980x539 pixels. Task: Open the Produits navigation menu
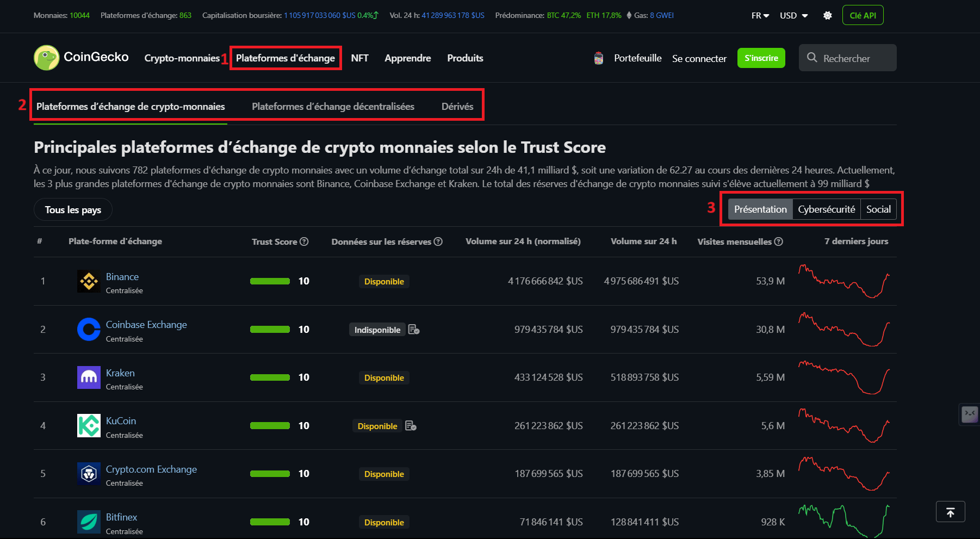[x=465, y=58]
